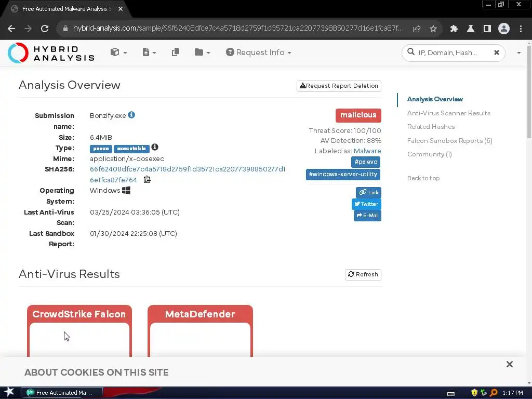Click the shield icon in system tray
Viewport: 532px width, 399px height.
tap(474, 393)
